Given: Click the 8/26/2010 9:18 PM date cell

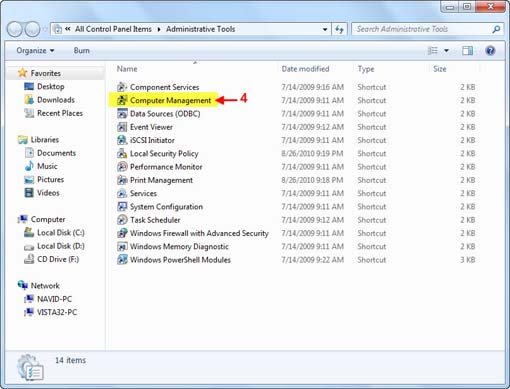Looking at the screenshot, I should [312, 180].
